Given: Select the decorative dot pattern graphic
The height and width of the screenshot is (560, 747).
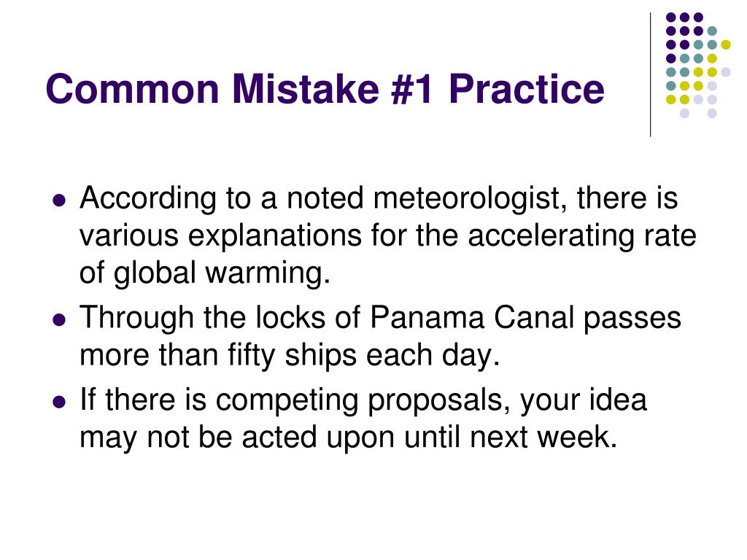Looking at the screenshot, I should pos(698,65).
